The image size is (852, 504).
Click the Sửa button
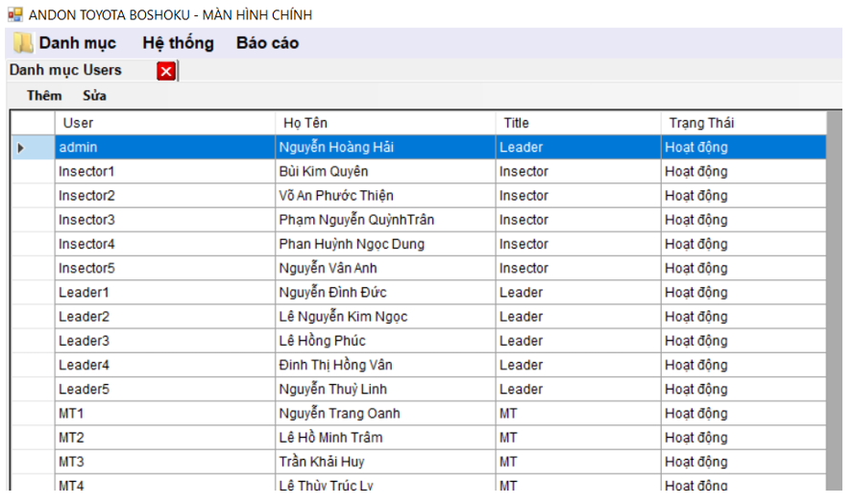(x=94, y=96)
